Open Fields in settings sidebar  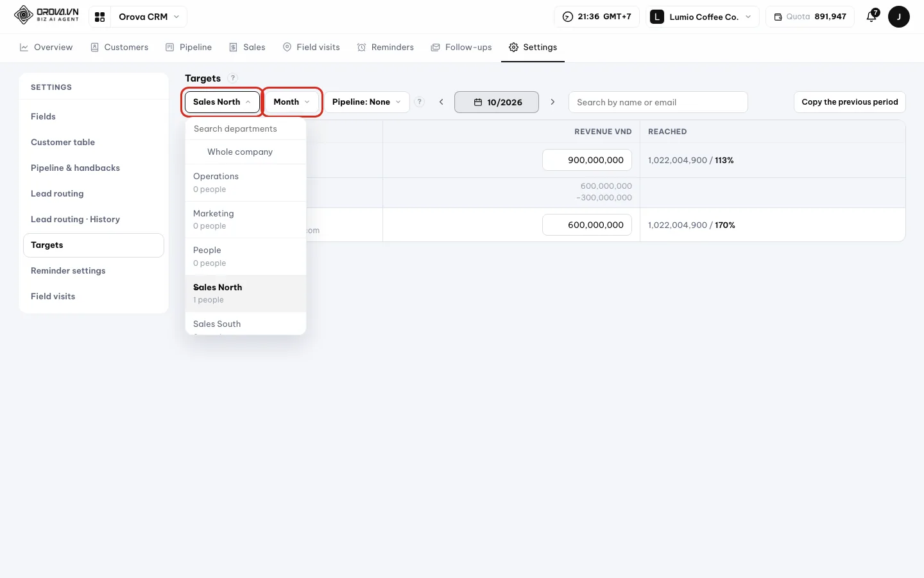[94, 117]
